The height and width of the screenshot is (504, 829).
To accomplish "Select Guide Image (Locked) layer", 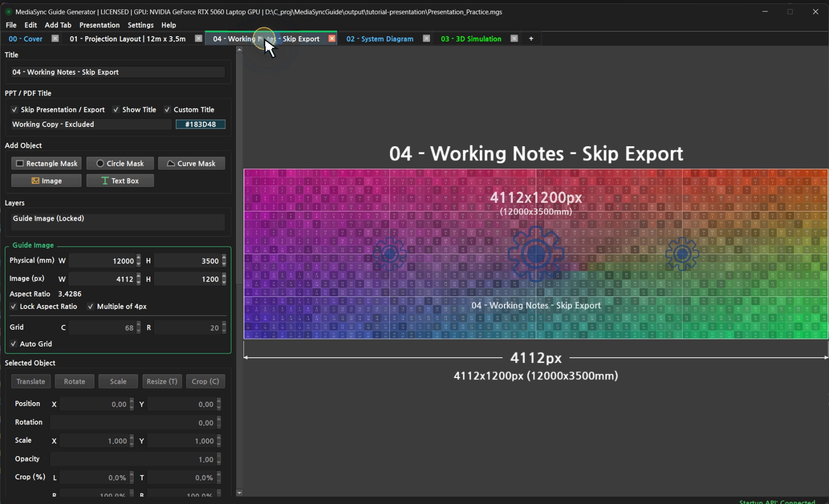I will pos(118,219).
